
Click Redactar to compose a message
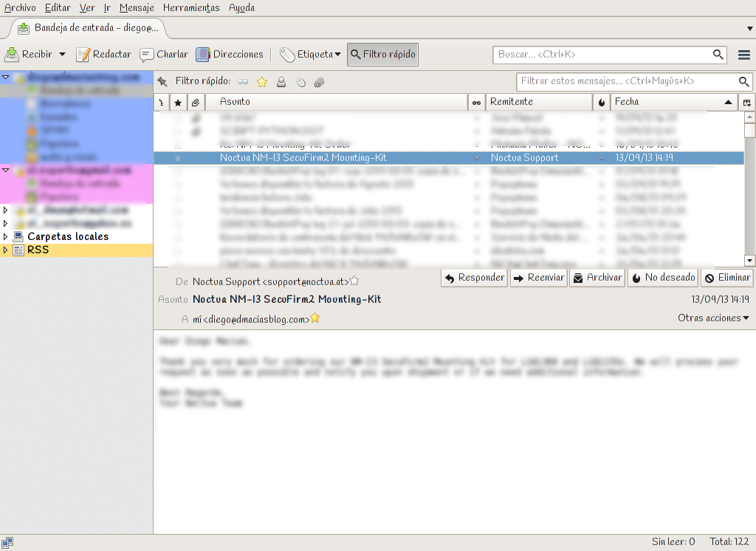click(x=103, y=54)
